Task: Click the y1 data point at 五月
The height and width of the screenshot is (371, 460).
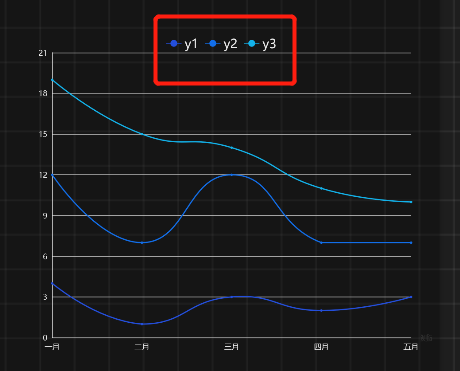Action: pos(411,297)
